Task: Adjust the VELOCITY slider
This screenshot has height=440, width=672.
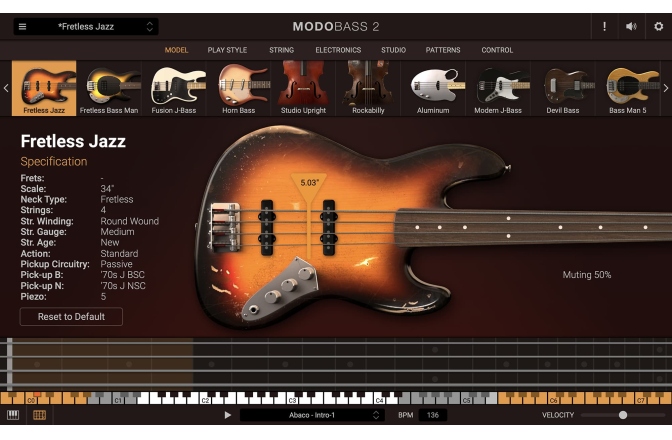Action: 623,415
